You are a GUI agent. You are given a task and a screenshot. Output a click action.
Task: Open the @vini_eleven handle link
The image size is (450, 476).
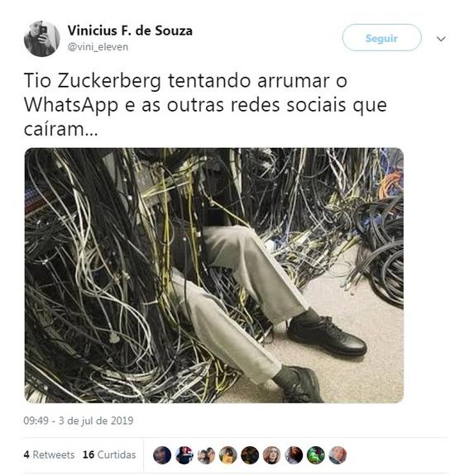click(98, 47)
